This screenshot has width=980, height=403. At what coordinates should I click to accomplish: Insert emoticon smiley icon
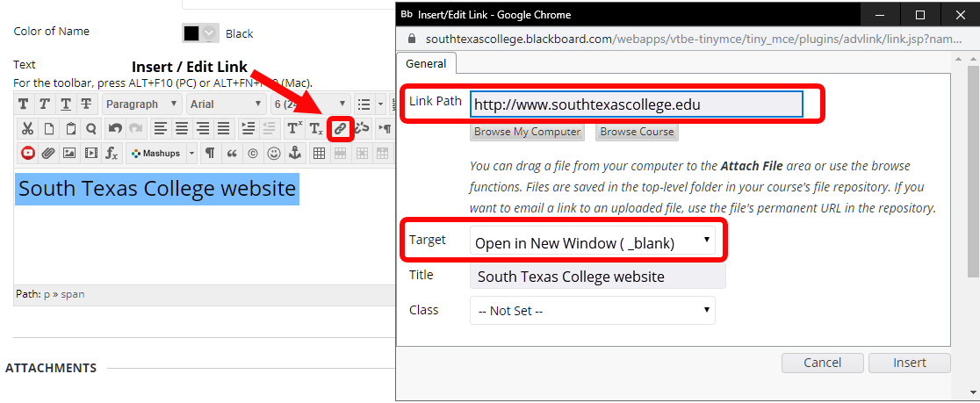point(274,153)
